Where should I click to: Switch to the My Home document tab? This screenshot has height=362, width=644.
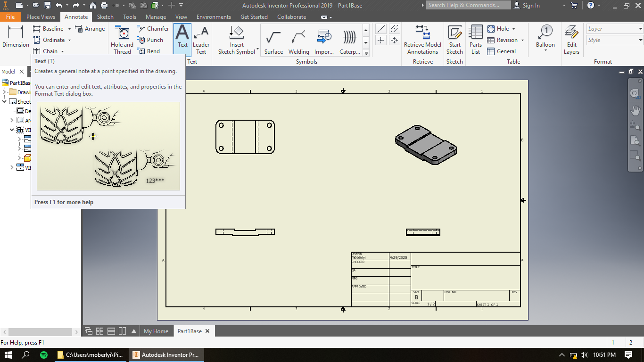(x=156, y=331)
